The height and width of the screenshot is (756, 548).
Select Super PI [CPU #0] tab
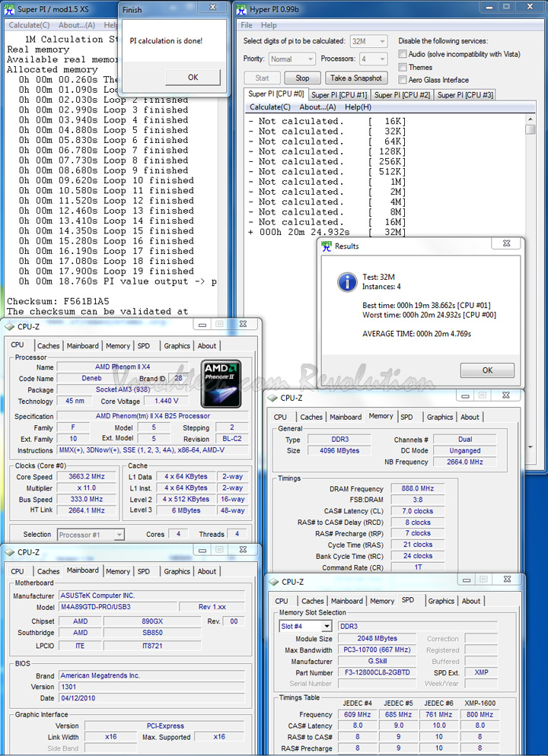276,94
